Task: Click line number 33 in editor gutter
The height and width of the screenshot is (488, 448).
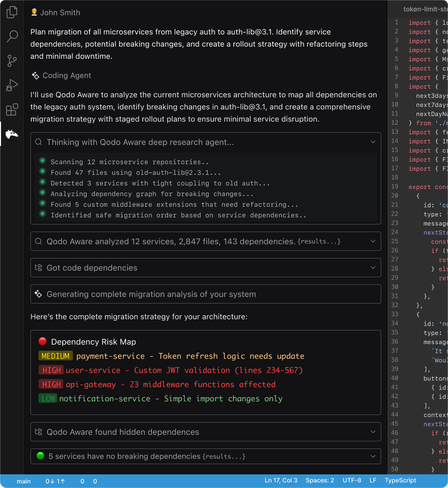Action: tap(394, 314)
